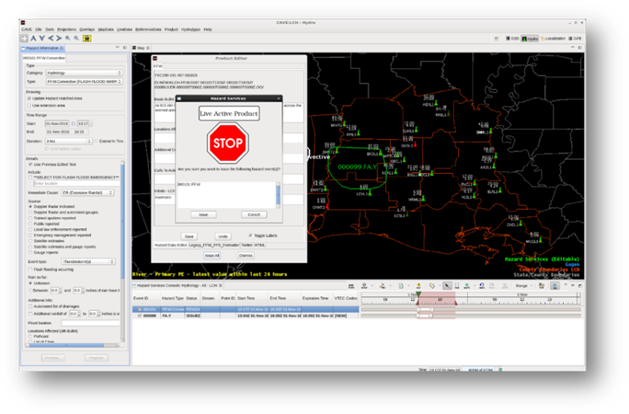Switch to the Hydro perspective

530,39
